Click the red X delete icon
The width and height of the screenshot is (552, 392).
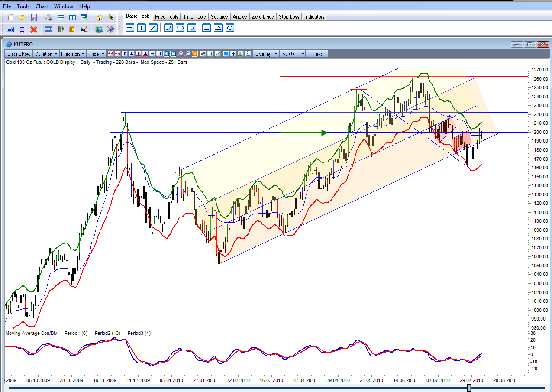click(x=34, y=29)
